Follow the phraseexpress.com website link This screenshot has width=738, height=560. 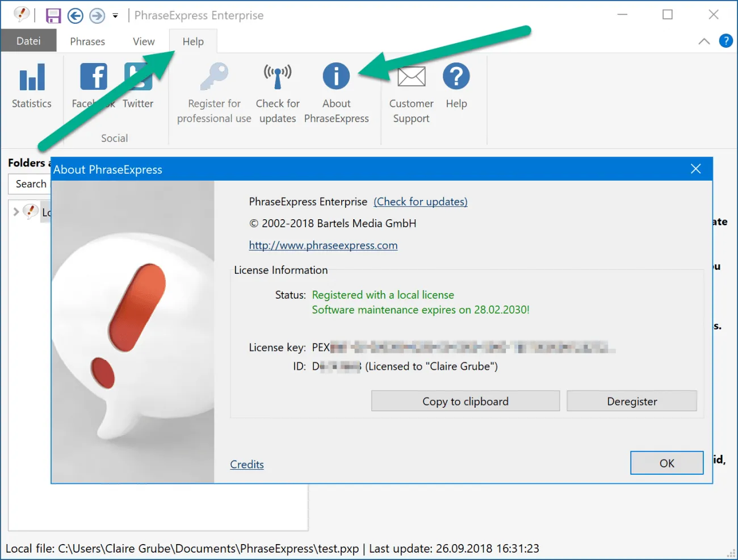(x=323, y=245)
